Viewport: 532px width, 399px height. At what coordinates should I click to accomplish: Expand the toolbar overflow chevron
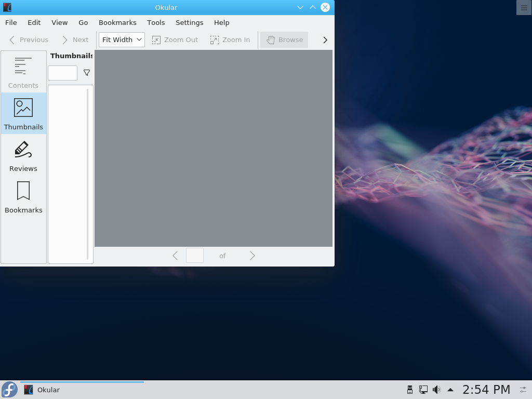(325, 40)
